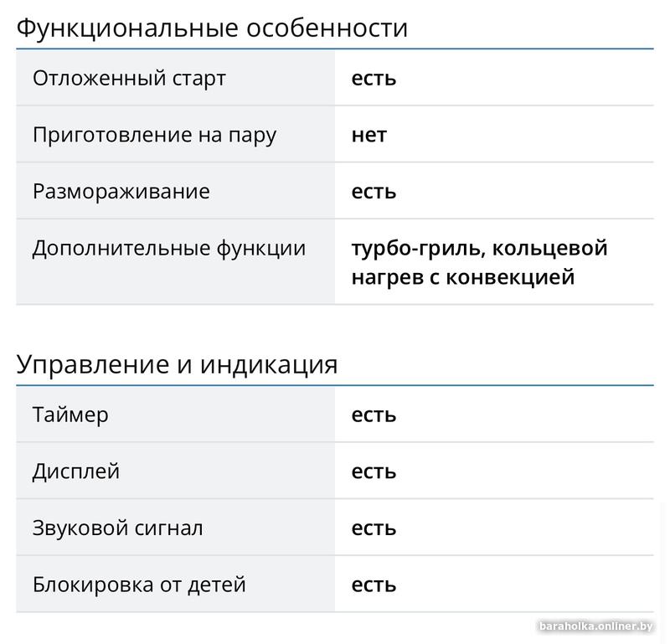Select the "Таймер" row label

click(70, 415)
